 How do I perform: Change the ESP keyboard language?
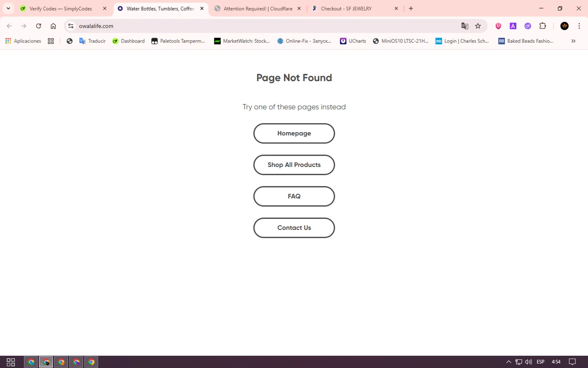coord(541,362)
